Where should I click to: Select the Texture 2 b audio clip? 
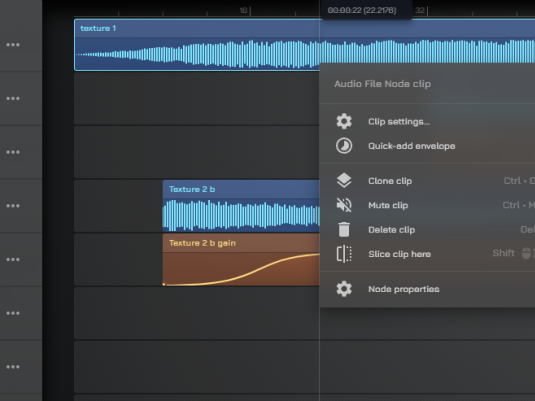click(x=241, y=206)
